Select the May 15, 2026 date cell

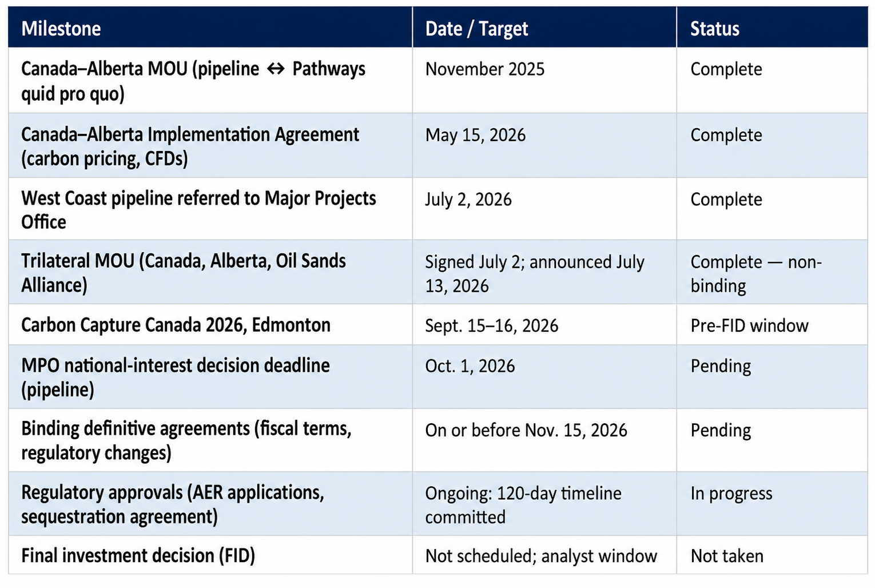tap(544, 145)
